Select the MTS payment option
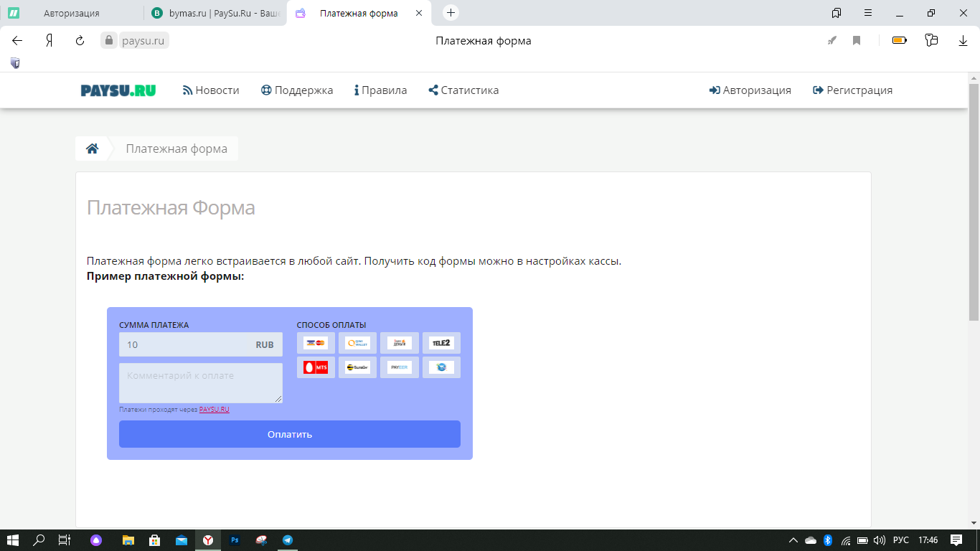The height and width of the screenshot is (551, 980). pyautogui.click(x=316, y=367)
